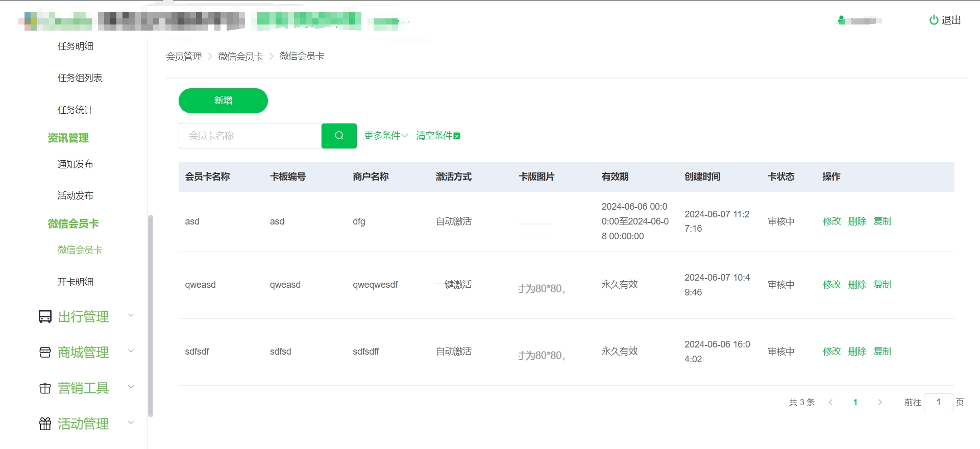This screenshot has height=449, width=980.
Task: Click the gift box icon beside 营销工具
Action: coord(45,388)
